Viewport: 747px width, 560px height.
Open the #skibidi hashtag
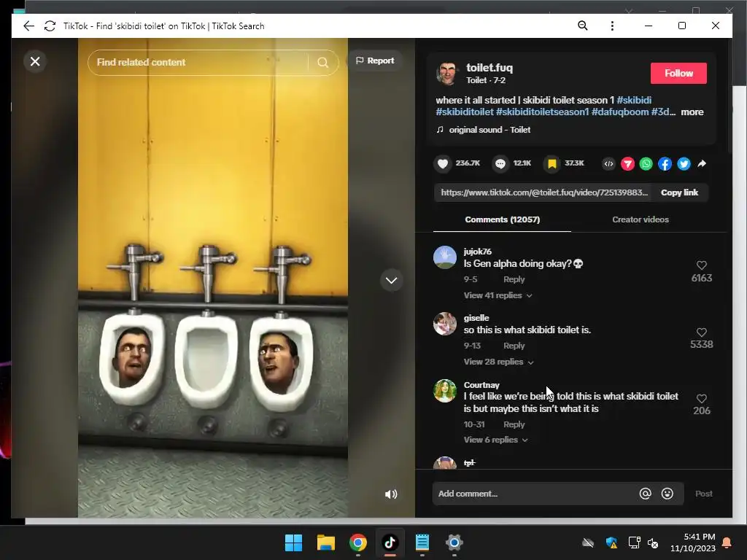coord(634,100)
